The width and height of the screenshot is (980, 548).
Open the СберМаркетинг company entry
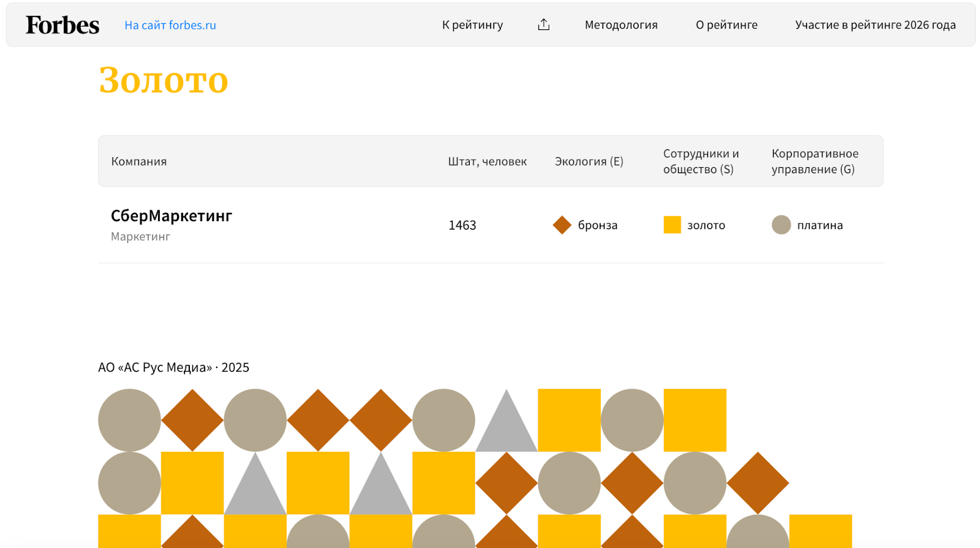point(171,216)
